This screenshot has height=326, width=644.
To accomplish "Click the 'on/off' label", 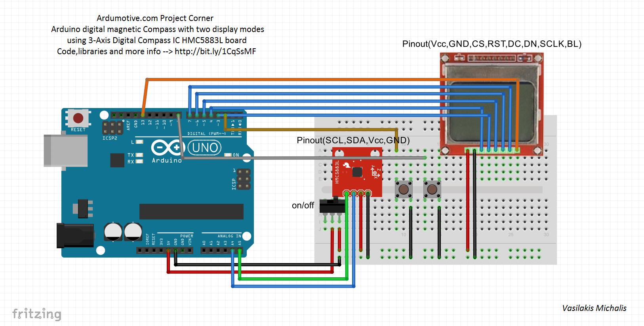I will point(303,205).
